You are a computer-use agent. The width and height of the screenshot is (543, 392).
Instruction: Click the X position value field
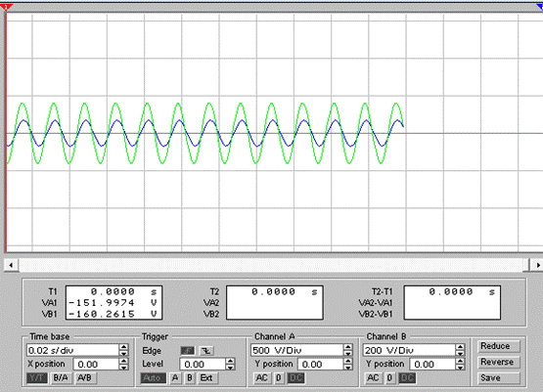(96, 365)
